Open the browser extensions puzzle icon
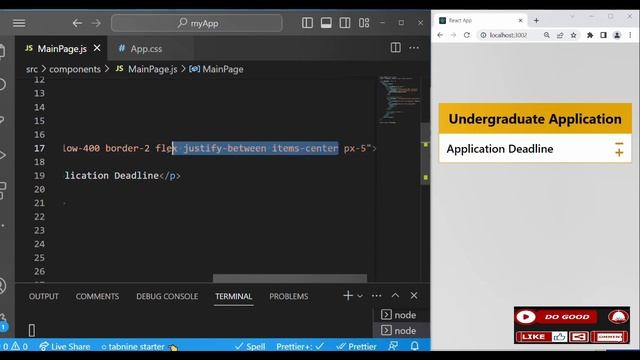640x360 pixels. [590, 35]
